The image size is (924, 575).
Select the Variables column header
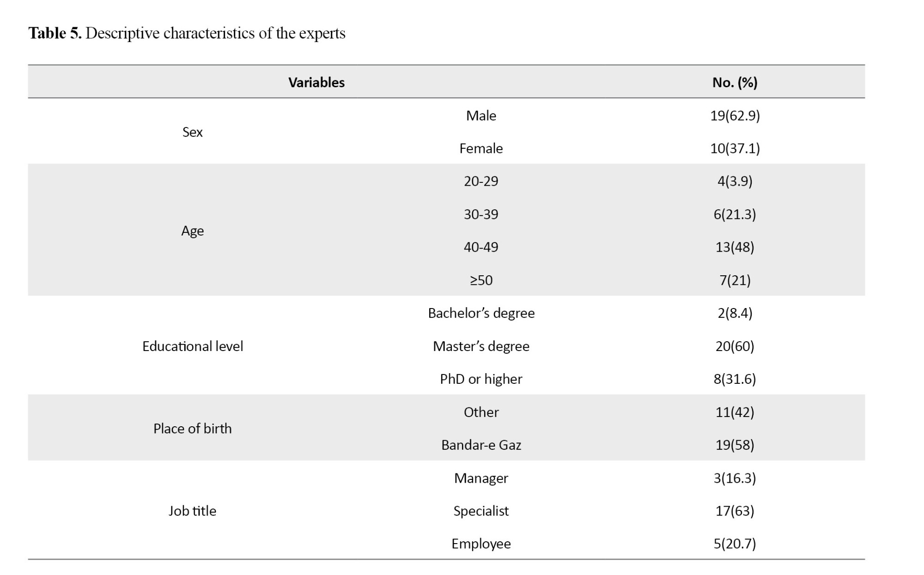[x=316, y=82]
